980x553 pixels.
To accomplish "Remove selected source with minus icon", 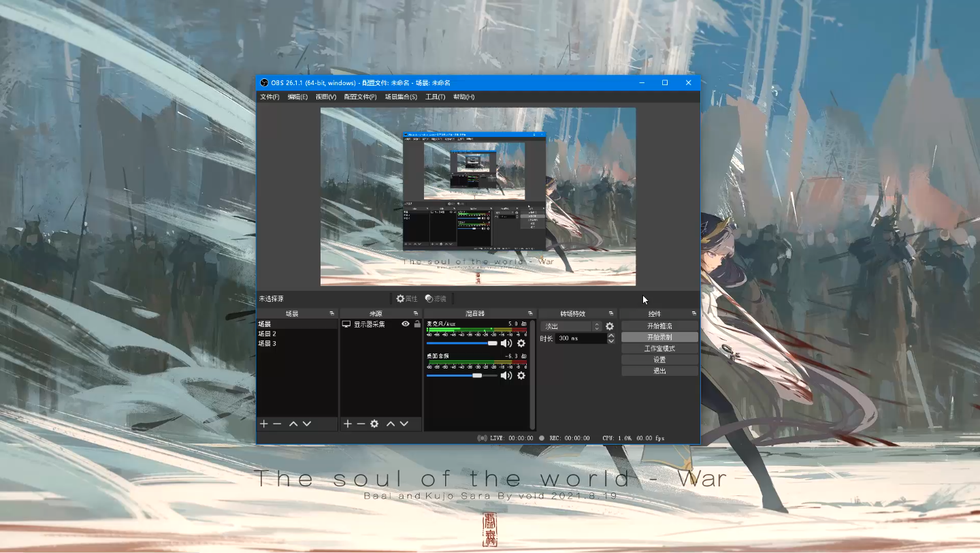I will [x=361, y=424].
